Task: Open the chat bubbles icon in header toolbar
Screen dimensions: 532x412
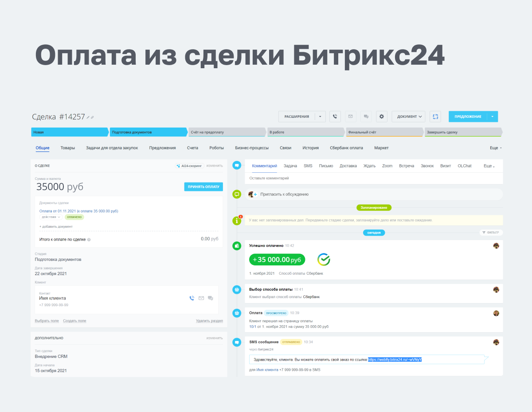Action: tap(366, 117)
